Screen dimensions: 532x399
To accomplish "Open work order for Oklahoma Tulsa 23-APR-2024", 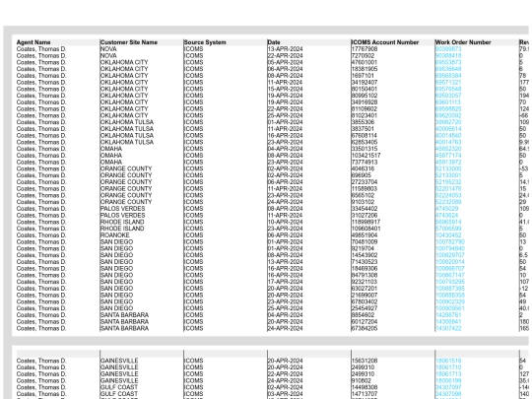I will [x=448, y=142].
